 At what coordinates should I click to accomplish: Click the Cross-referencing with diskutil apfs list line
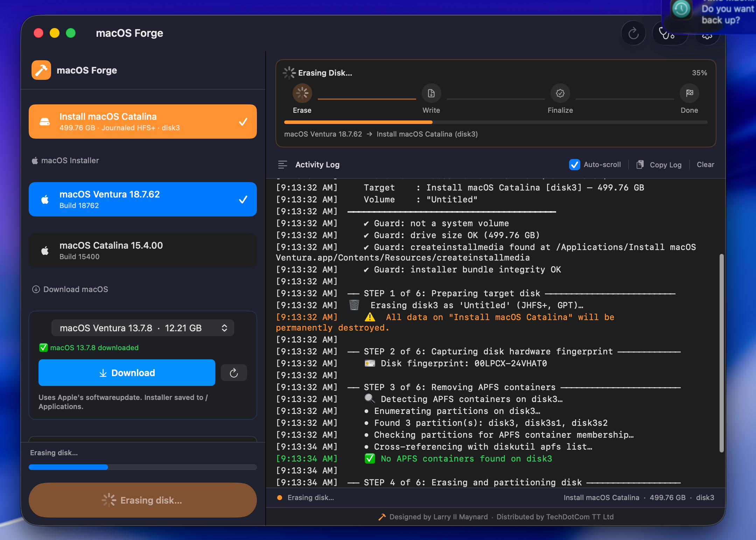click(434, 447)
